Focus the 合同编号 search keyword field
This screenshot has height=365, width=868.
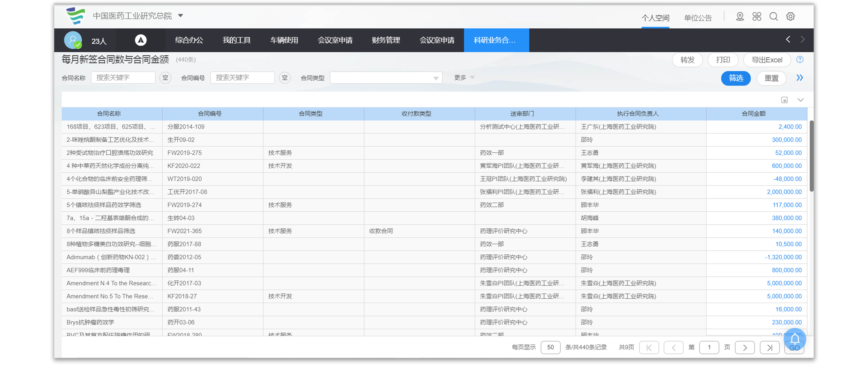pos(242,78)
